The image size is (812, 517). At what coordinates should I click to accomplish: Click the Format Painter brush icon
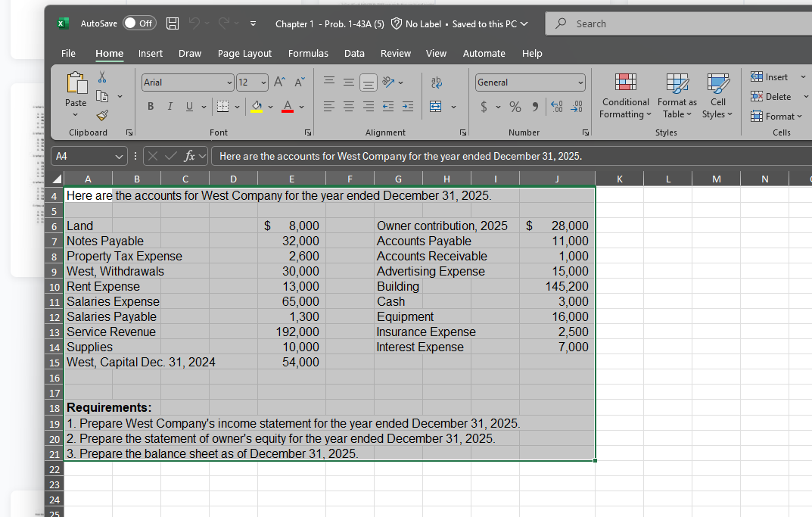[x=104, y=115]
